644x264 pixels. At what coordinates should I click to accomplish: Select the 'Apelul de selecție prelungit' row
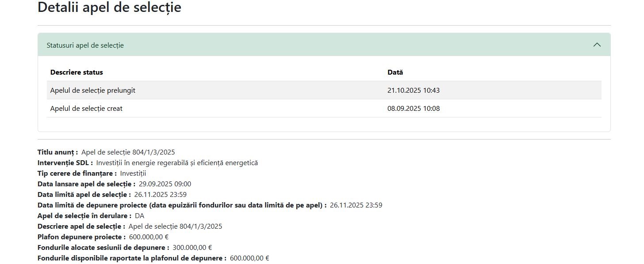pos(93,91)
